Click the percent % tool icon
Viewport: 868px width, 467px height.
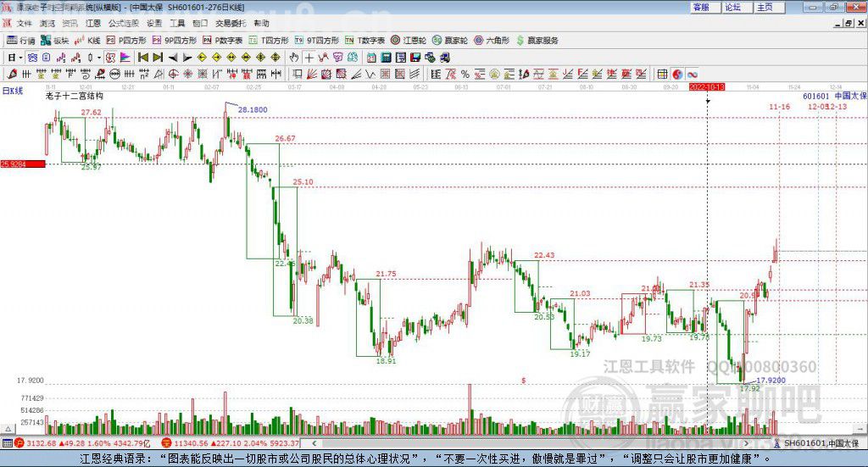(x=465, y=74)
